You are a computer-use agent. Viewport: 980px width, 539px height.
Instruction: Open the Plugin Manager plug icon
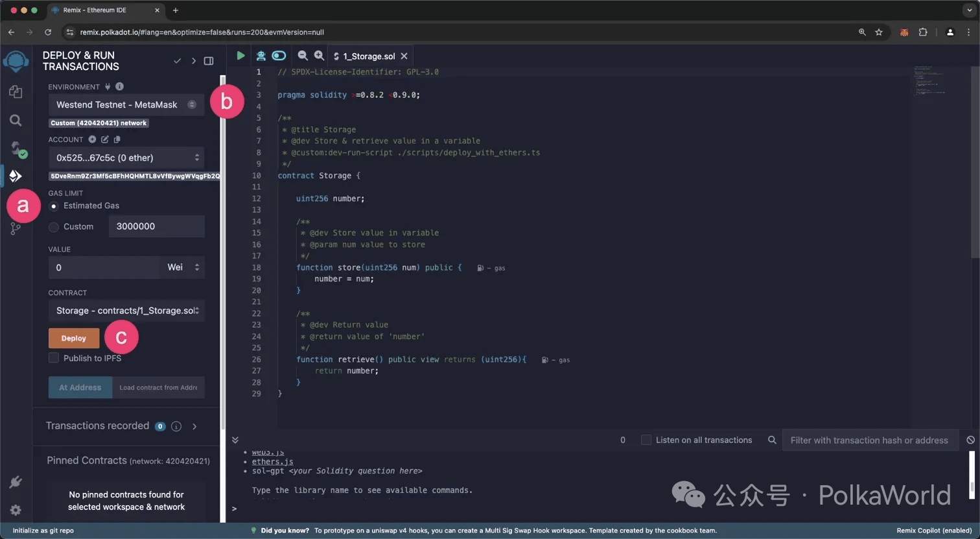[16, 482]
